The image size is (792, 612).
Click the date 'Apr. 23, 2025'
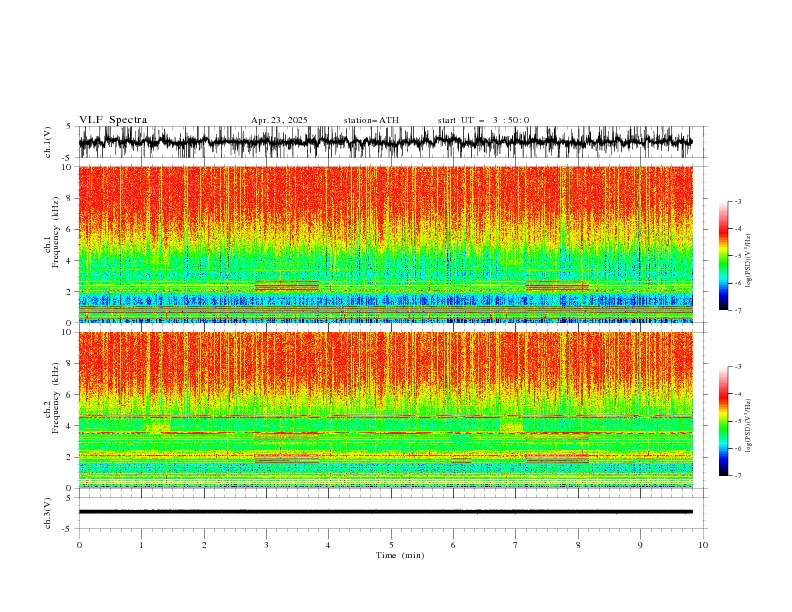pyautogui.click(x=279, y=120)
